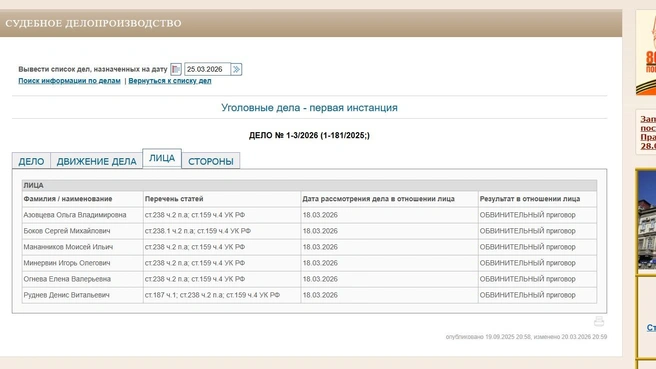This screenshot has height=369, width=656.
Task: Click the go arrow next to date field
Action: click(x=236, y=69)
